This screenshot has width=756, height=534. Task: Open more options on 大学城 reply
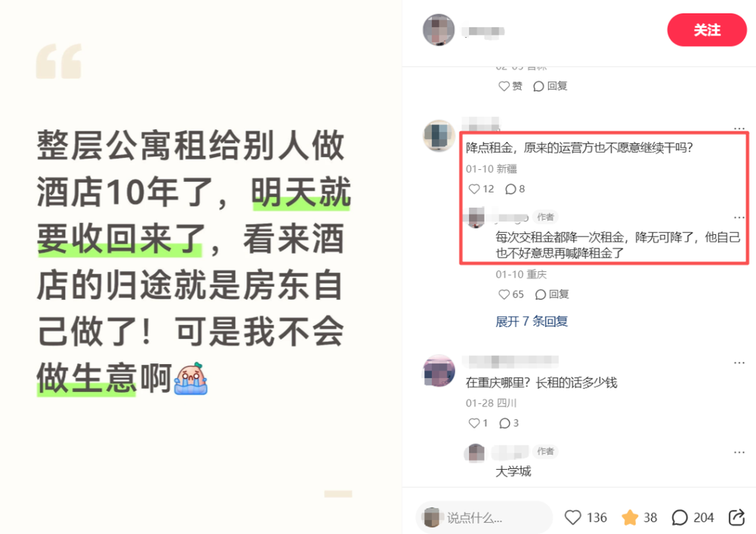point(739,452)
